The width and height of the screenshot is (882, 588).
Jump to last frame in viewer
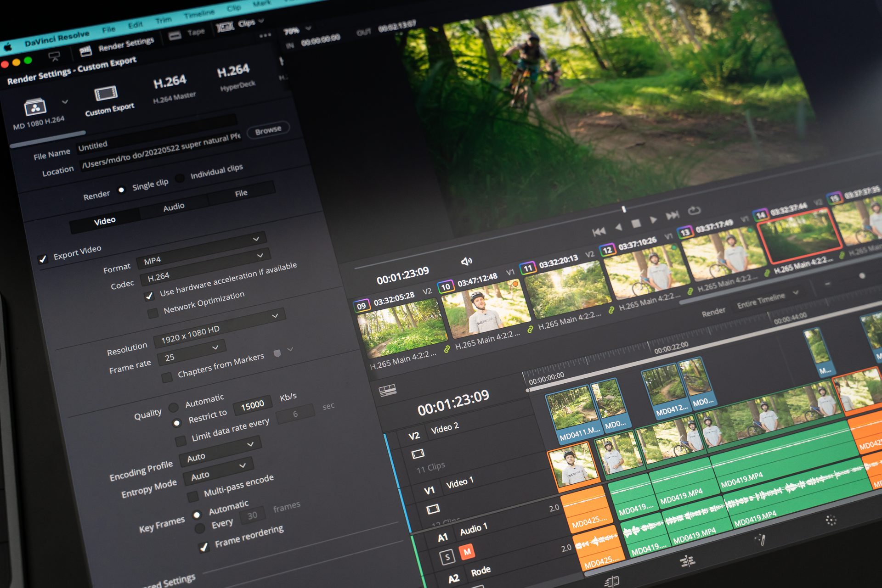673,215
